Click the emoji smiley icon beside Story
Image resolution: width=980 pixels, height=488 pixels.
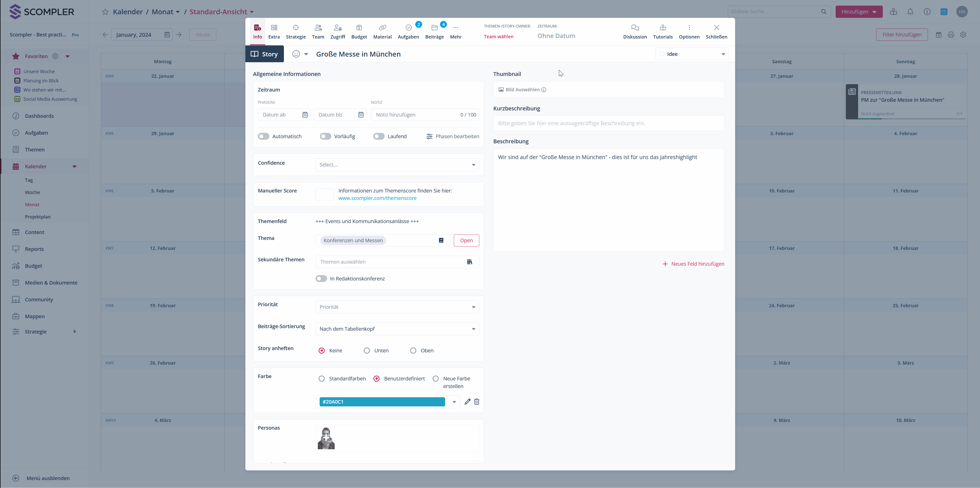click(x=296, y=54)
